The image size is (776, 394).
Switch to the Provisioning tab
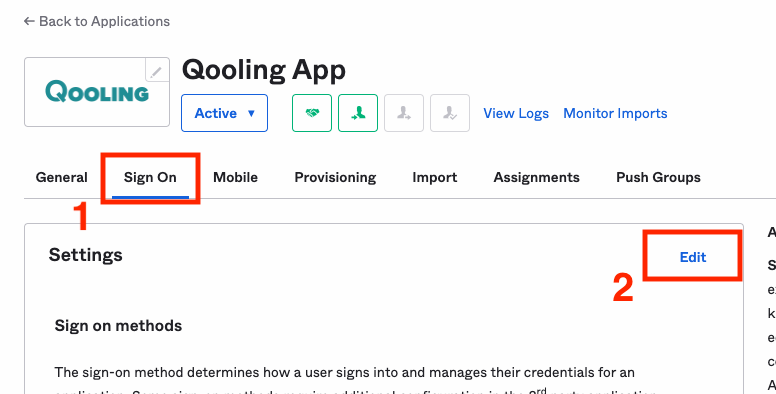tap(335, 177)
